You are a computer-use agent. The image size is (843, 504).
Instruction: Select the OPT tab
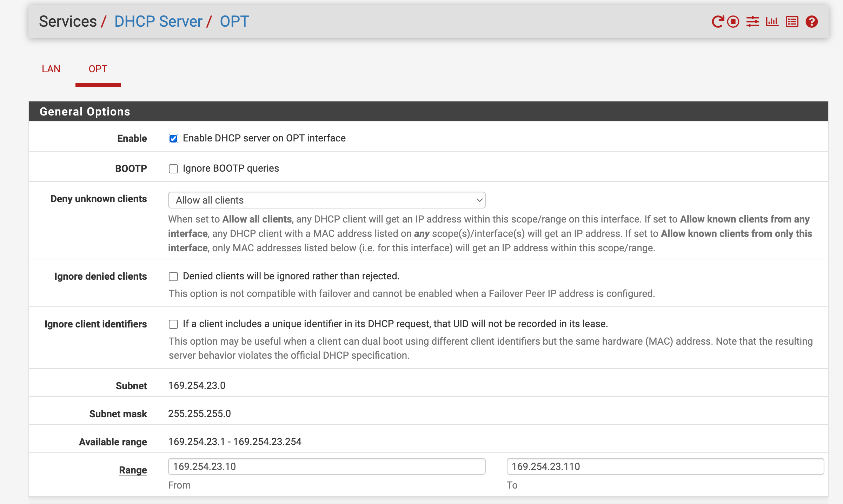pyautogui.click(x=98, y=69)
